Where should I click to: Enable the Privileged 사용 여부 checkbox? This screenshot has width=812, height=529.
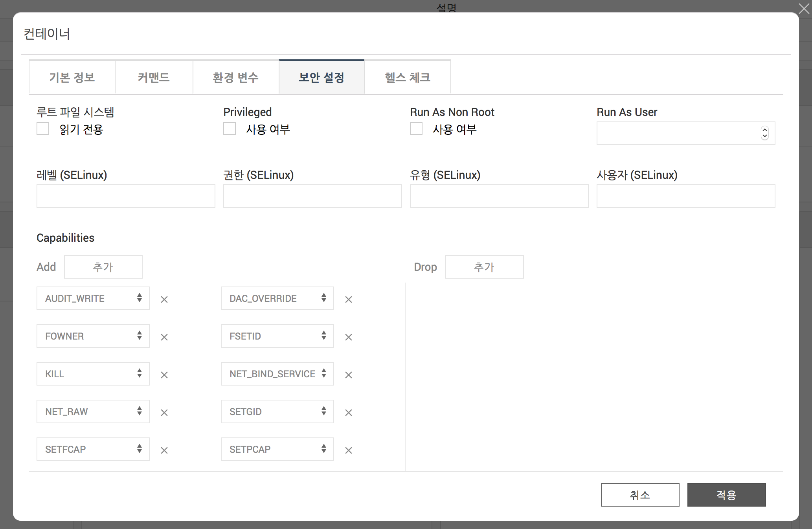coord(230,129)
